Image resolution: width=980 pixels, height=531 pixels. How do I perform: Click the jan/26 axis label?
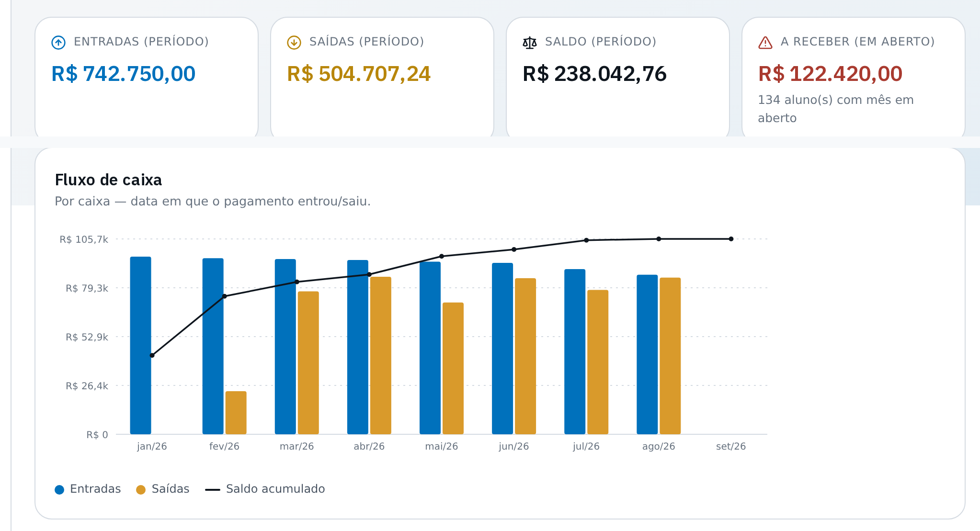[152, 446]
